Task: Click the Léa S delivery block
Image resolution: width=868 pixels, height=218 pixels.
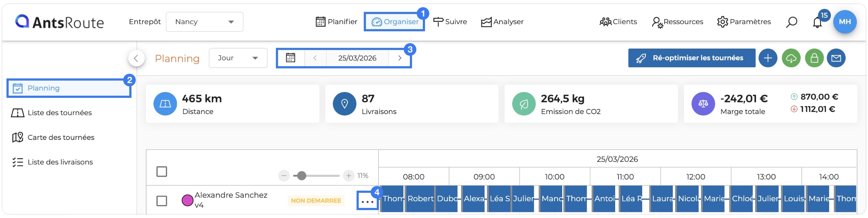Action: (500, 199)
